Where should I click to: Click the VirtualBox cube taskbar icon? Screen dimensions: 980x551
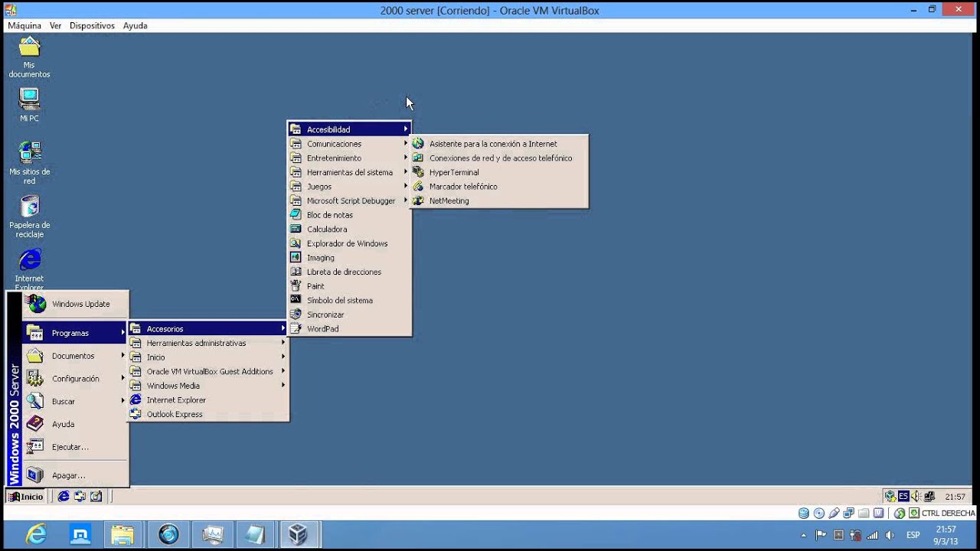297,535
